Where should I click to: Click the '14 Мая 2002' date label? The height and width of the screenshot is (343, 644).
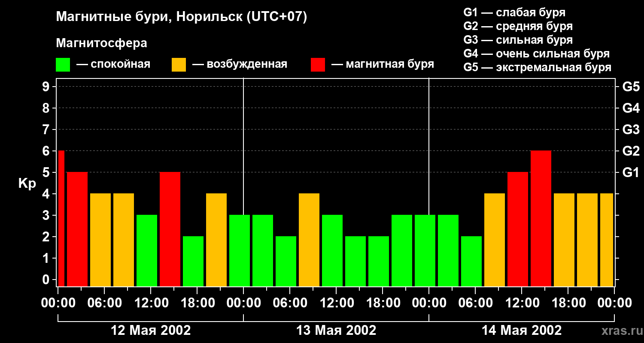pos(522,331)
